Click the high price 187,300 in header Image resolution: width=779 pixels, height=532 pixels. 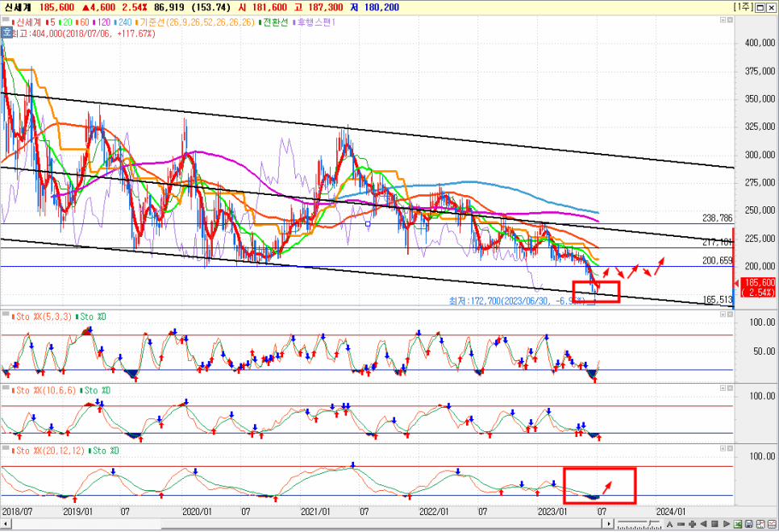tap(326, 7)
